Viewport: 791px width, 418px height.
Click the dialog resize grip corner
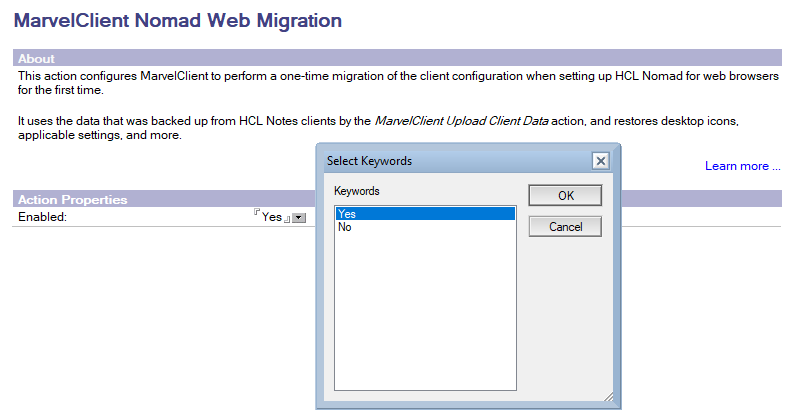(608, 396)
